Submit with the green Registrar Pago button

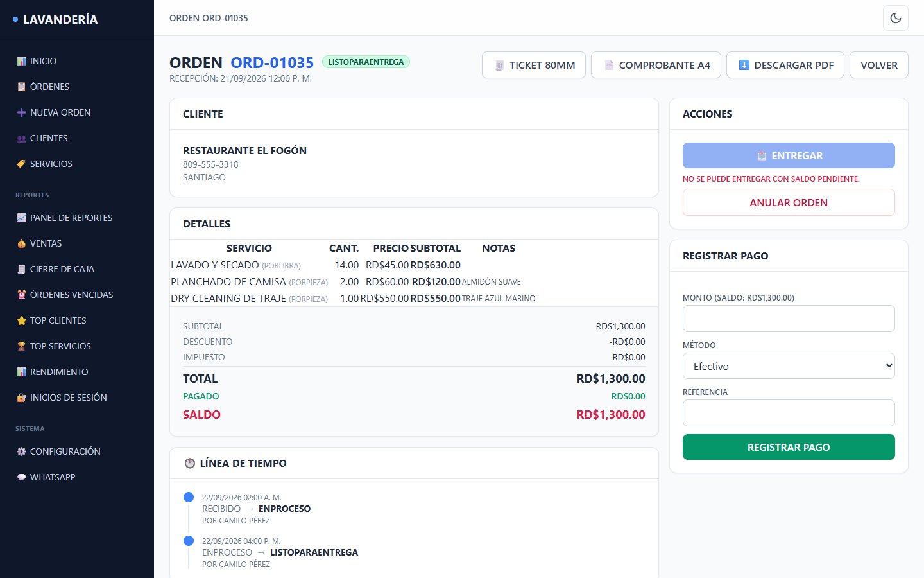click(x=789, y=447)
